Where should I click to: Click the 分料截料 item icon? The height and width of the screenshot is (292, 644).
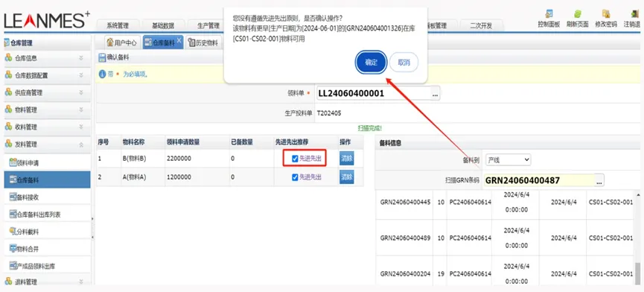coord(13,232)
